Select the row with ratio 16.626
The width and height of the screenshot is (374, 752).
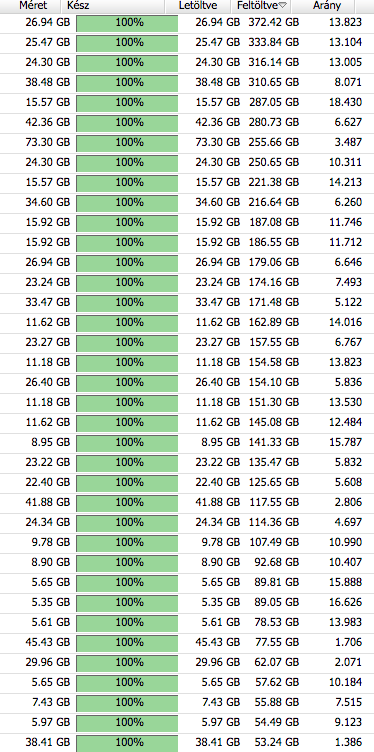pyautogui.click(x=187, y=602)
